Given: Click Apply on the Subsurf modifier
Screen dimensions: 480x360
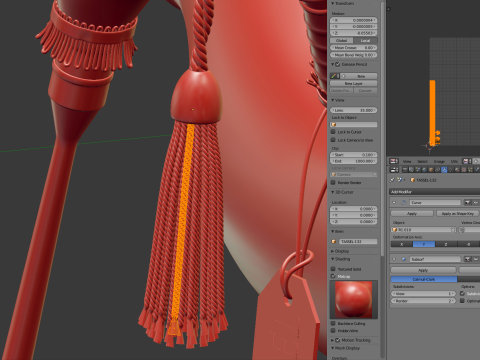Looking at the screenshot, I should 423,270.
